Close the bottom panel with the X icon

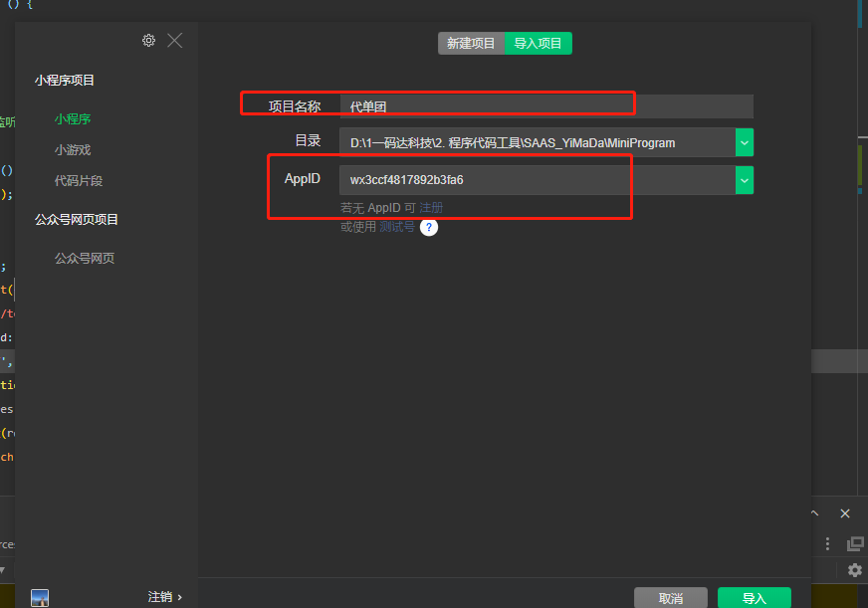click(844, 513)
